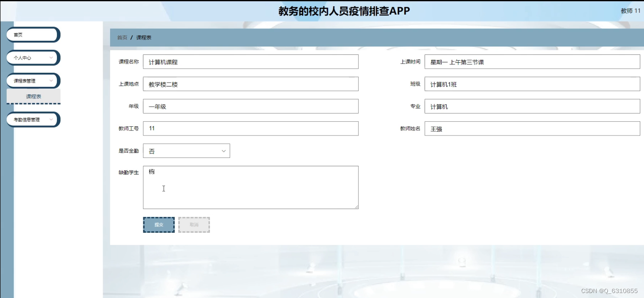This screenshot has width=644, height=298.
Task: Cancel with the 取消 button
Action: (x=194, y=225)
